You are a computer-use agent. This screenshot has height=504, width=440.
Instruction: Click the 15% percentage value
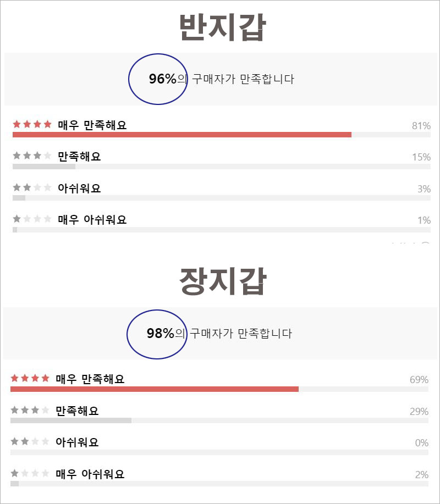(421, 157)
